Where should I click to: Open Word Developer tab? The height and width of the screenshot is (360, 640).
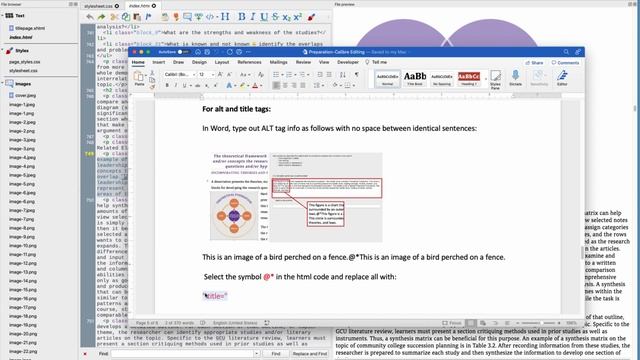[x=348, y=62]
